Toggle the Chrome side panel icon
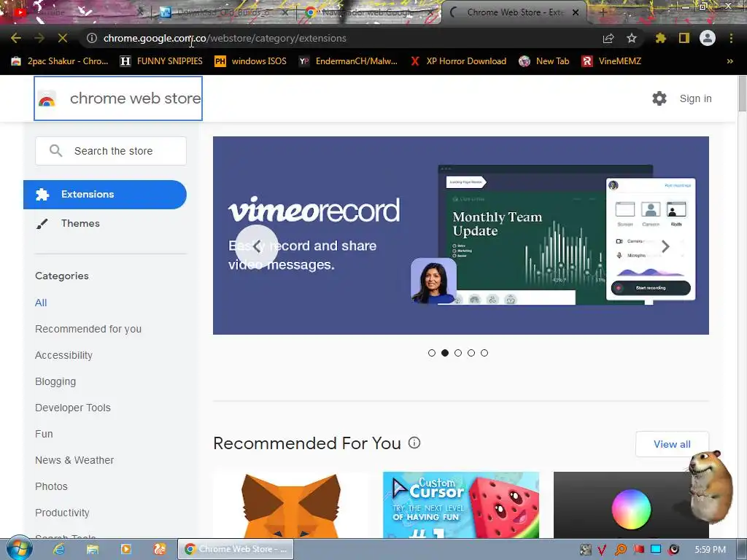The image size is (747, 560). (x=684, y=38)
